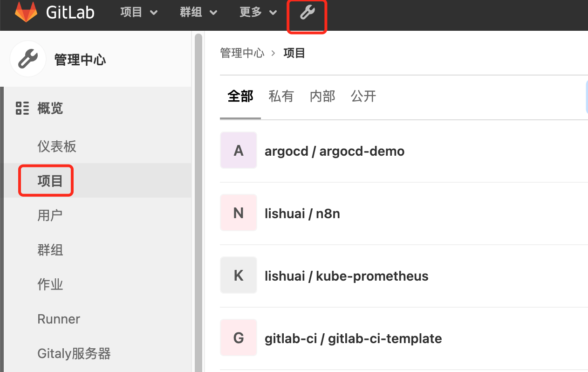Image resolution: width=588 pixels, height=372 pixels.
Task: Click the 管理中心 breadcrumb link
Action: click(242, 53)
